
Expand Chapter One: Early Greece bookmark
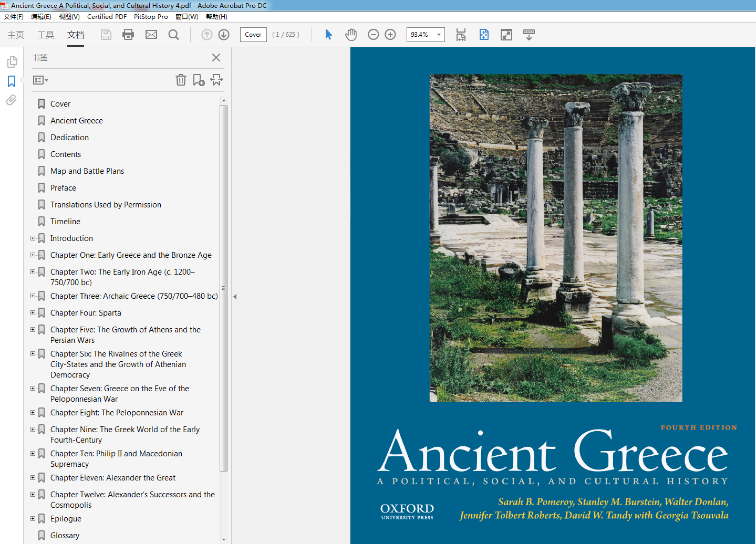coord(33,255)
